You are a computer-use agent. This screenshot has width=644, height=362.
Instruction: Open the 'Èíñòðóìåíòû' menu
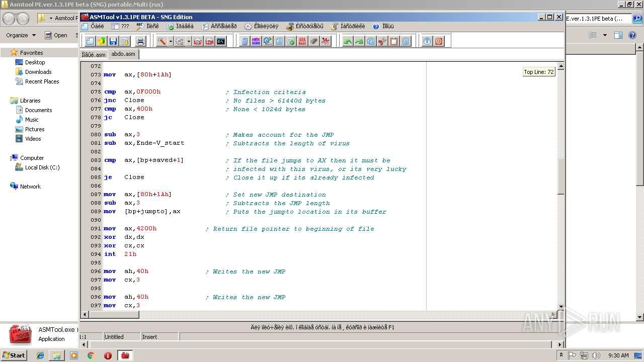click(305, 26)
